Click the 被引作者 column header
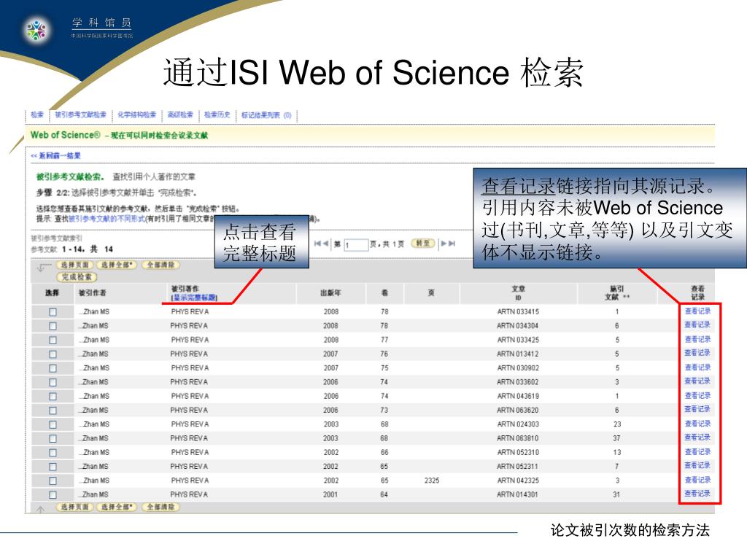The width and height of the screenshot is (747, 560). [93, 293]
